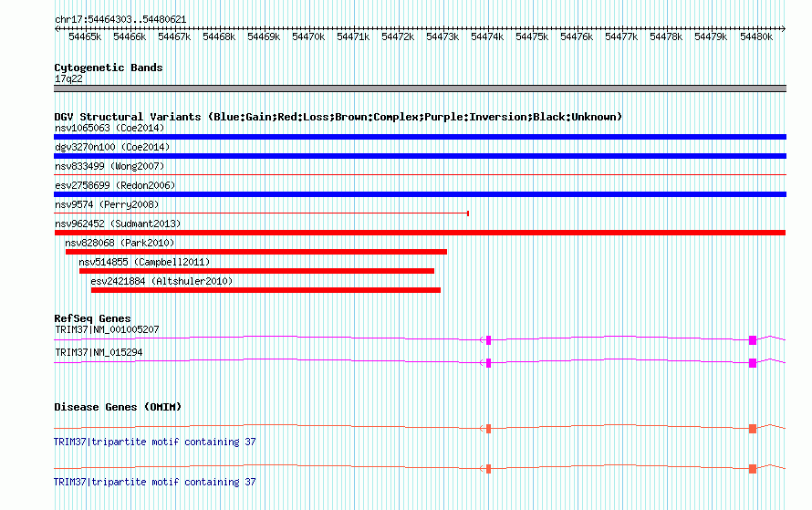Click the nsv828068 (Park2010) red bar
This screenshot has height=510, width=812.
tap(256, 252)
